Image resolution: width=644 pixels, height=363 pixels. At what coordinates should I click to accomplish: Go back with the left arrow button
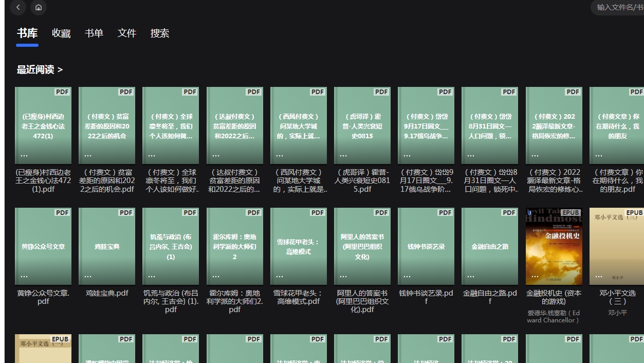coord(18,7)
